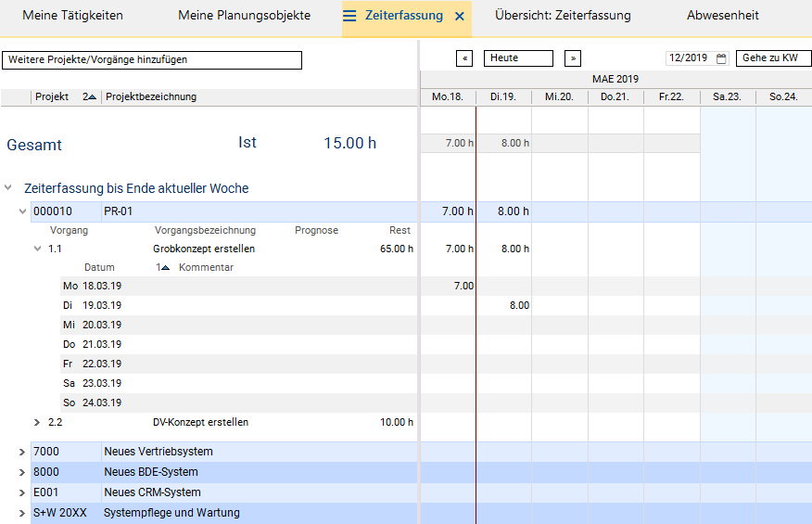Screen dimensions: 812x524
Task: Click the Heute button
Action: click(x=518, y=58)
